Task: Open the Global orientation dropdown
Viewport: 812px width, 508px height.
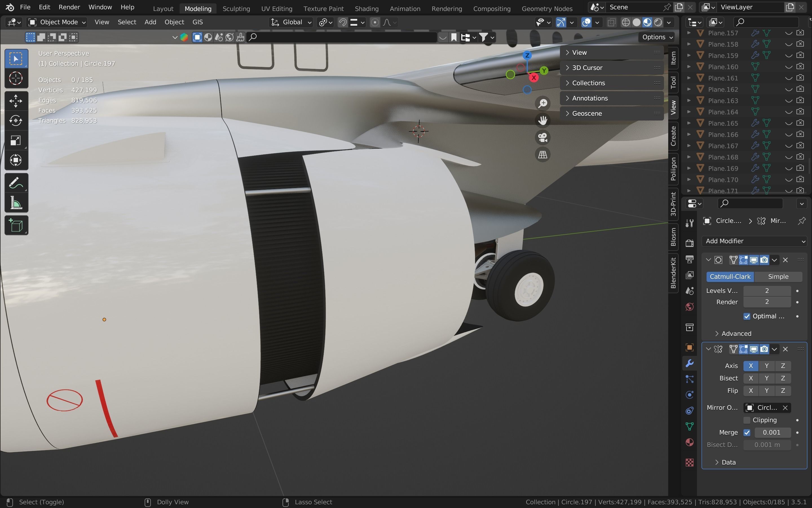Action: (x=291, y=22)
